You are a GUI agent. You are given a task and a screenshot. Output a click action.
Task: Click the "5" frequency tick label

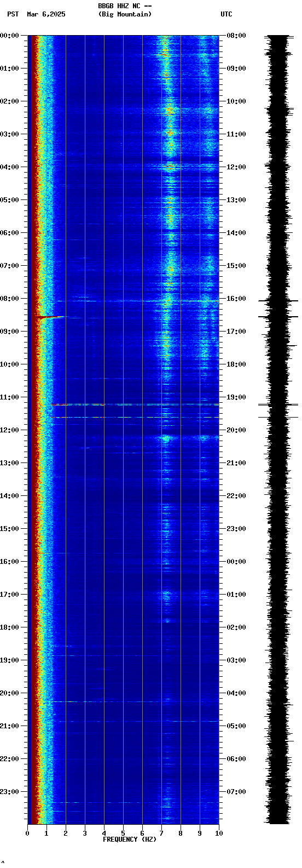pos(123,833)
